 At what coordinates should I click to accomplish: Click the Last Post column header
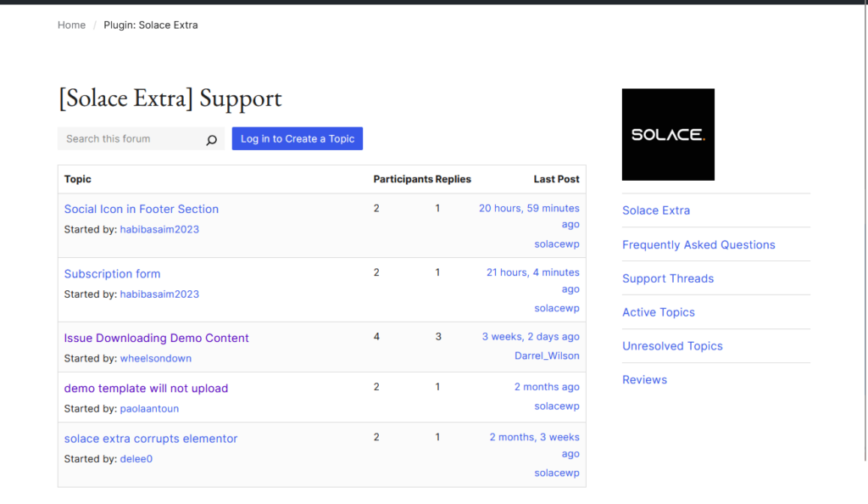(556, 179)
